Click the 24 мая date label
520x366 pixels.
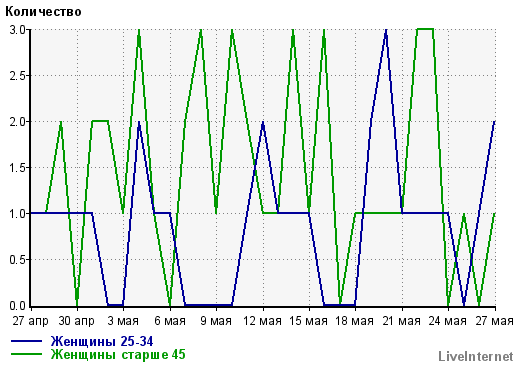[x=448, y=321]
